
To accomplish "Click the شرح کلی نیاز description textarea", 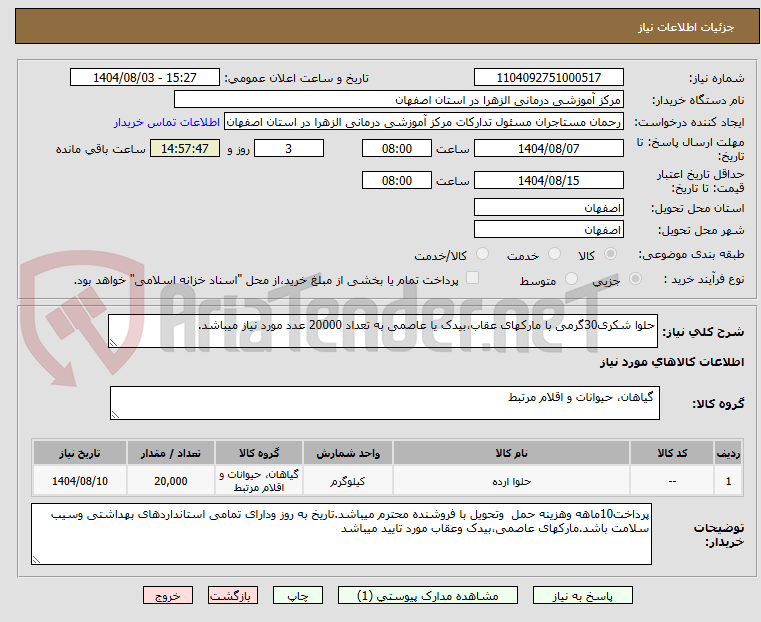I will 382,331.
